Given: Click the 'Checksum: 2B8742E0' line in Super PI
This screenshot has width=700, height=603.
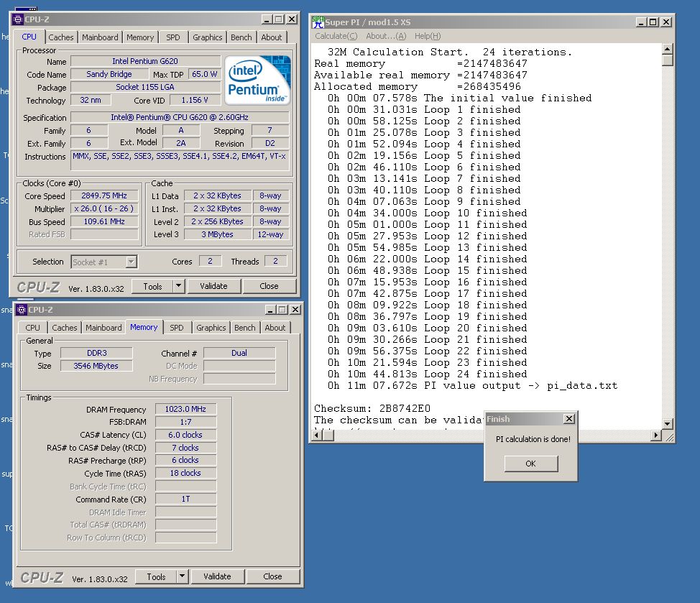Looking at the screenshot, I should (372, 408).
